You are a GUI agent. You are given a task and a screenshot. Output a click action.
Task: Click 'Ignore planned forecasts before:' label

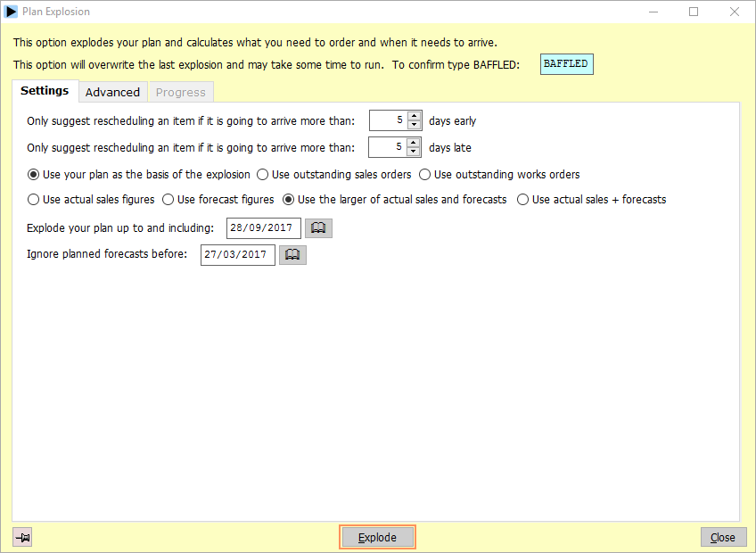click(107, 254)
